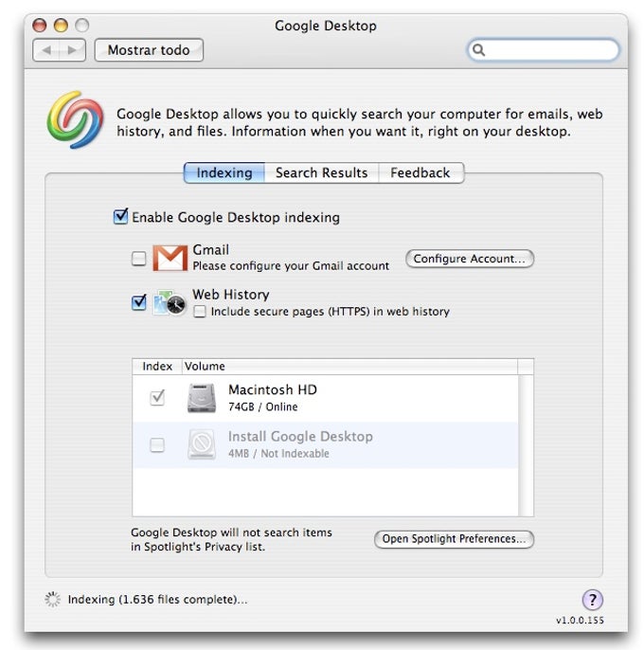Uncheck the Web History checkbox

139,302
